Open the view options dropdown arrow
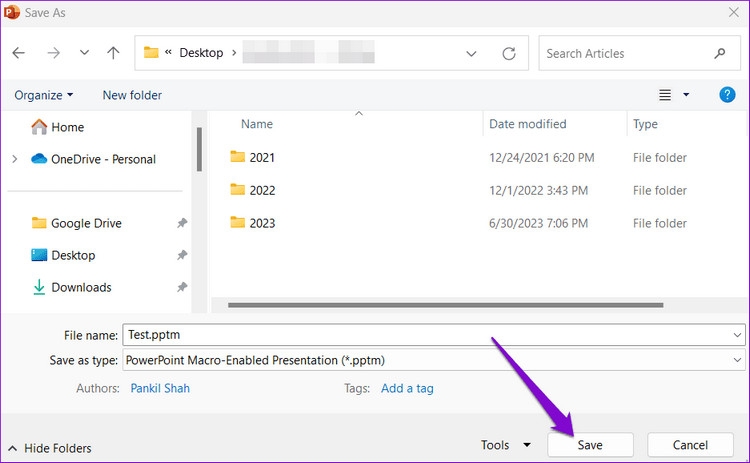 pos(686,95)
